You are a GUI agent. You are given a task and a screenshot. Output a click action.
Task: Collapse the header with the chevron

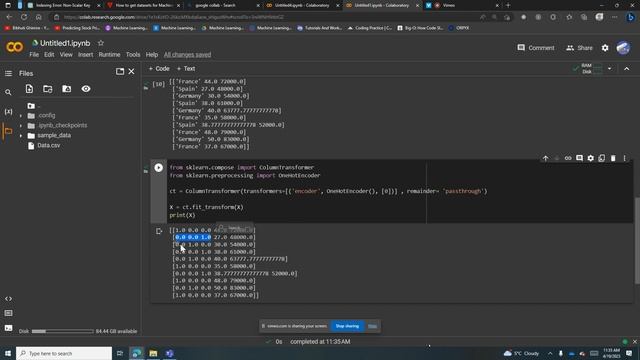click(x=627, y=69)
